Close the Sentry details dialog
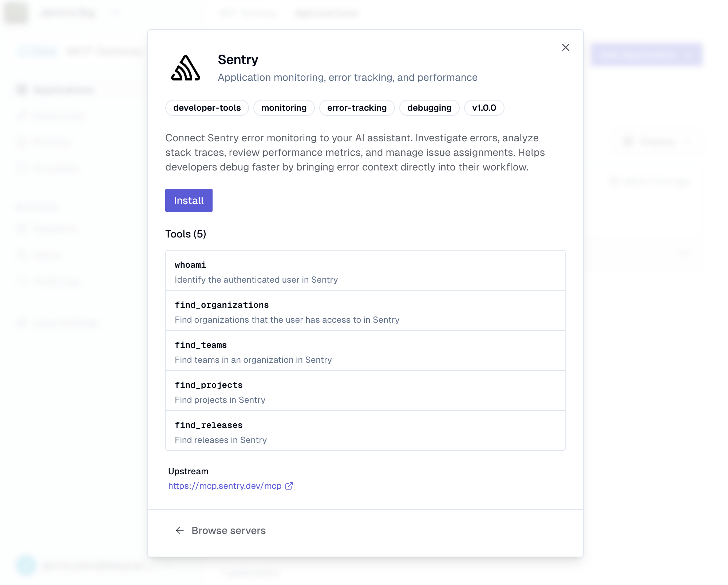 pyautogui.click(x=565, y=47)
